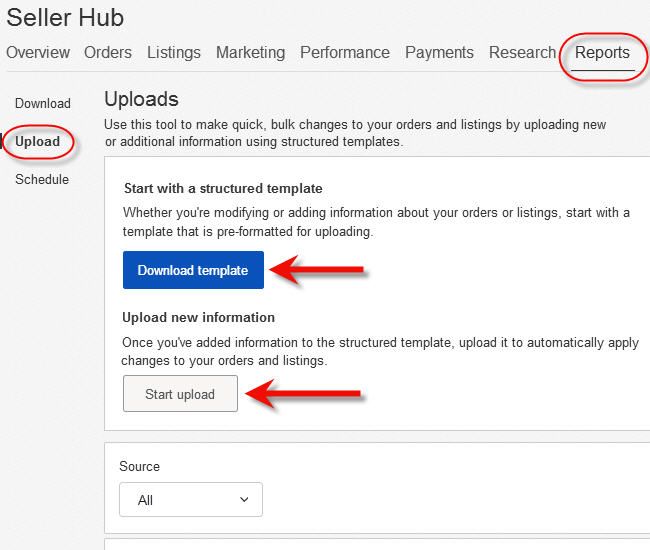This screenshot has height=550, width=650.
Task: Expand the Source dropdown set to All
Action: (x=191, y=499)
